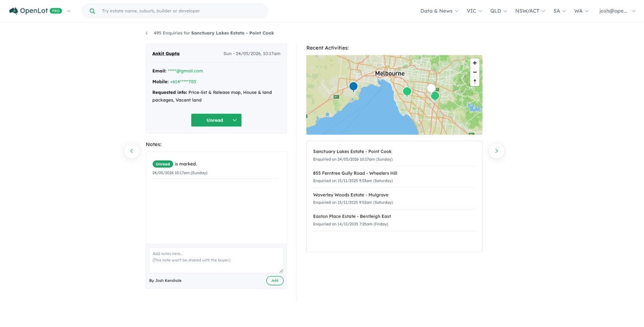Select Waverley Woods Estate - Mulgrave activity
644x327 pixels.
394,199
